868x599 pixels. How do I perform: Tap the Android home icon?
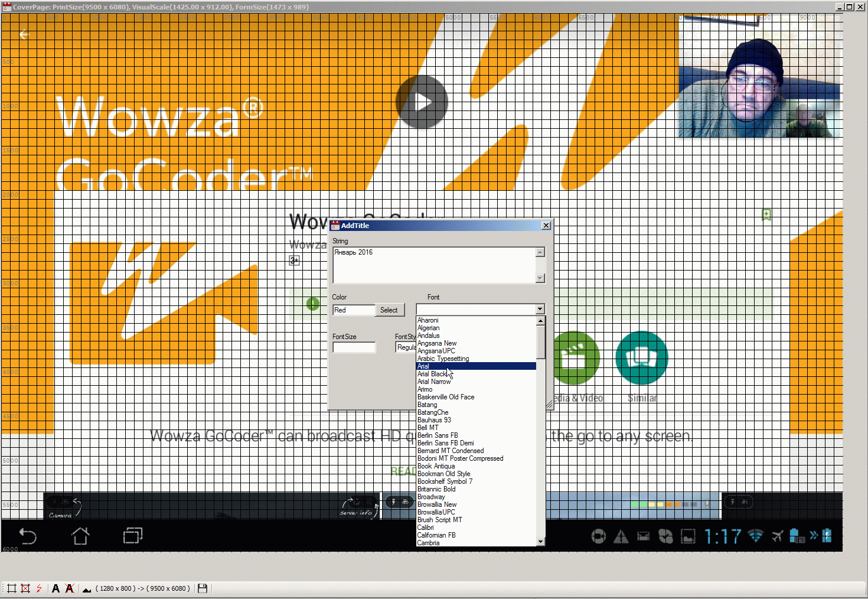[80, 536]
